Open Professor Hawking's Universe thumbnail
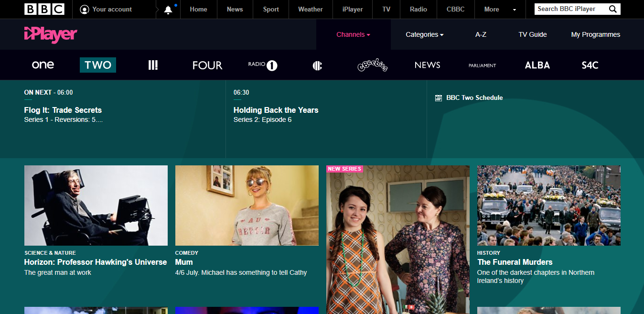The width and height of the screenshot is (644, 314). [x=96, y=206]
